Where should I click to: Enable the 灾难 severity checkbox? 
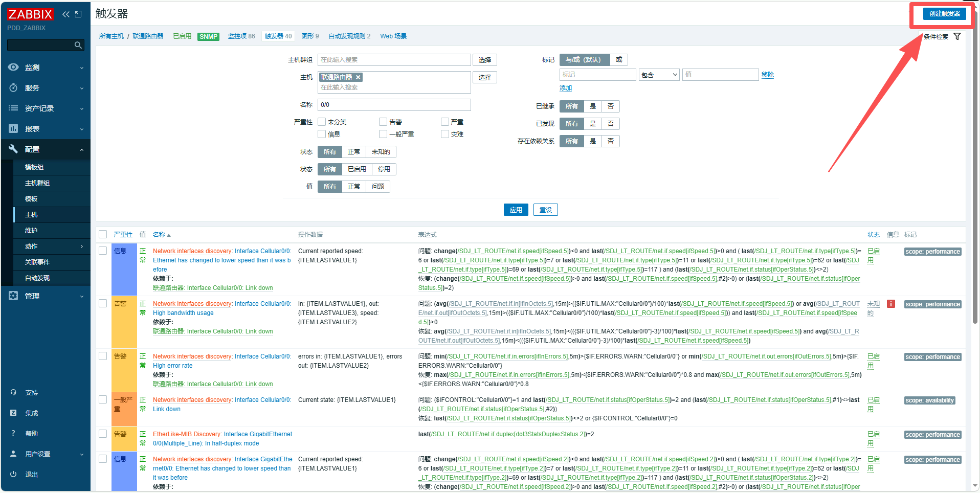pos(444,134)
